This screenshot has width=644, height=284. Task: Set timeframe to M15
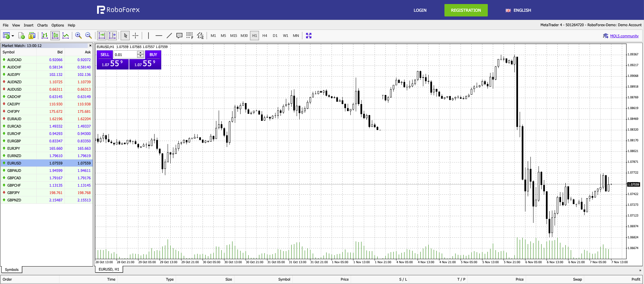pyautogui.click(x=234, y=36)
